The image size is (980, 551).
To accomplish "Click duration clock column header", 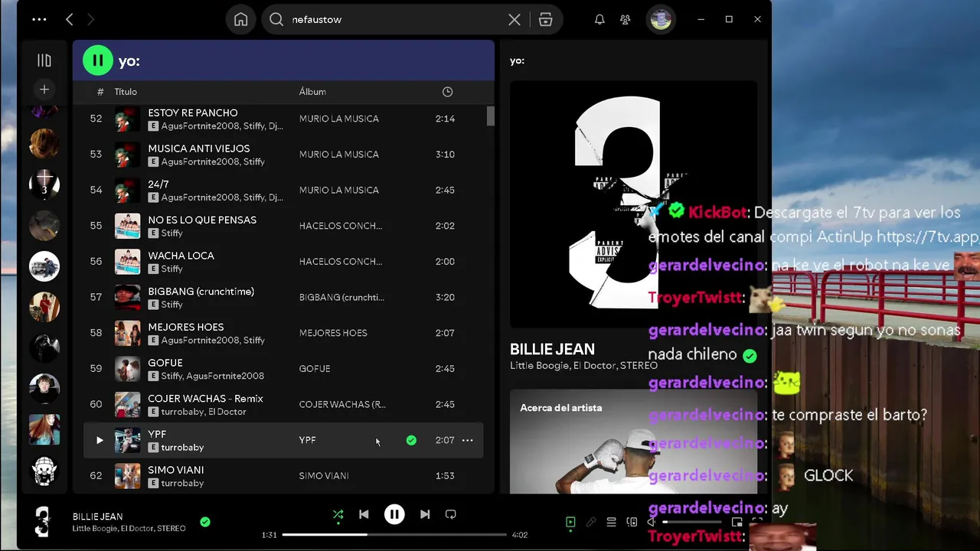I will click(447, 92).
